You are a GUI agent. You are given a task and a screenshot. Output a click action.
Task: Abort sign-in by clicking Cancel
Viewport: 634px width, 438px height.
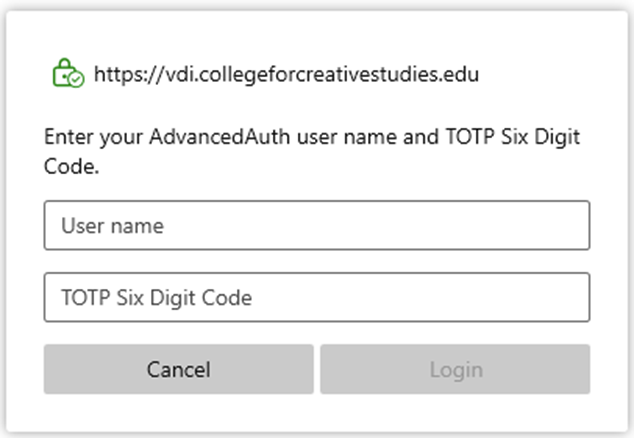tap(178, 369)
